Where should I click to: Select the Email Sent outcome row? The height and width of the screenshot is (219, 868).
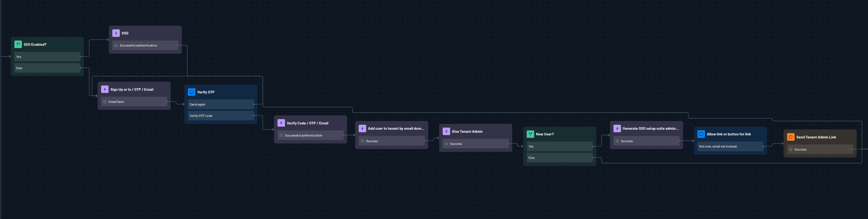134,102
